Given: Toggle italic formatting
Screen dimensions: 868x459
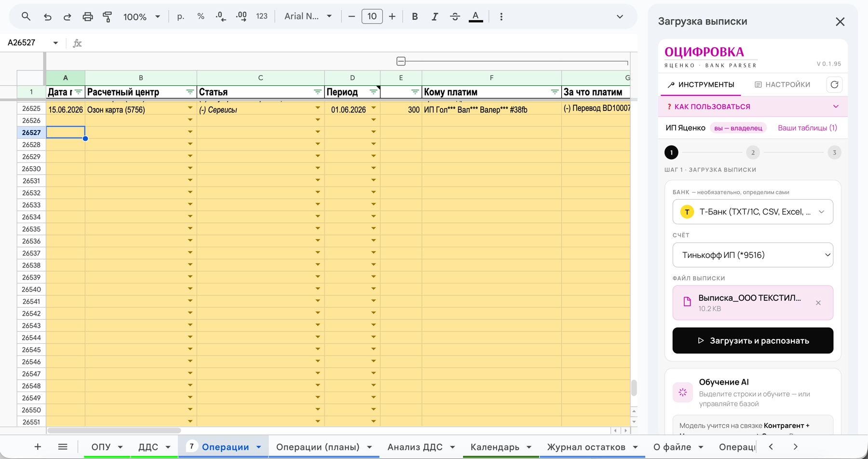Looking at the screenshot, I should coord(434,16).
